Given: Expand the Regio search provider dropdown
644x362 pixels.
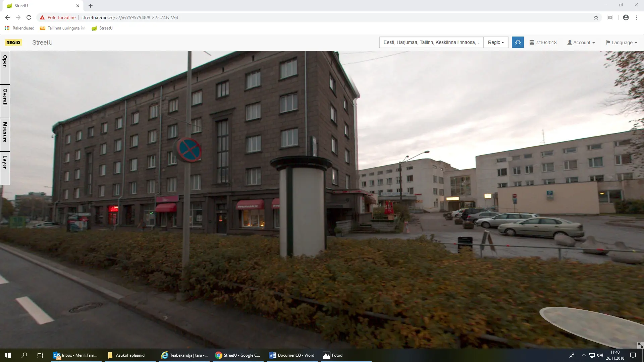Looking at the screenshot, I should (x=496, y=42).
